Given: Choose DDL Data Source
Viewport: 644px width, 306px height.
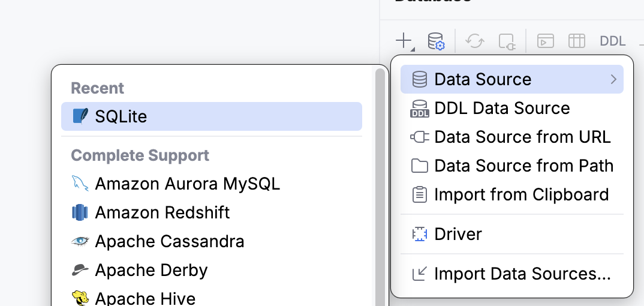Looking at the screenshot, I should [x=511, y=109].
